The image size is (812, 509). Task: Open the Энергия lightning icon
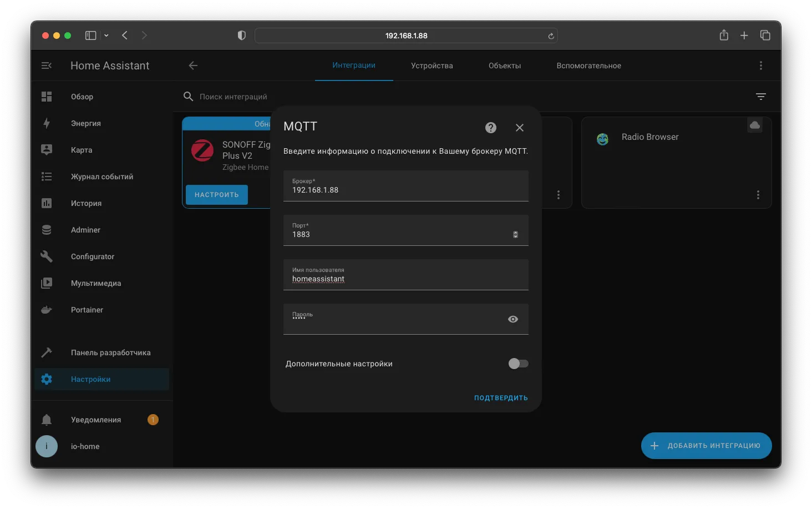point(47,123)
